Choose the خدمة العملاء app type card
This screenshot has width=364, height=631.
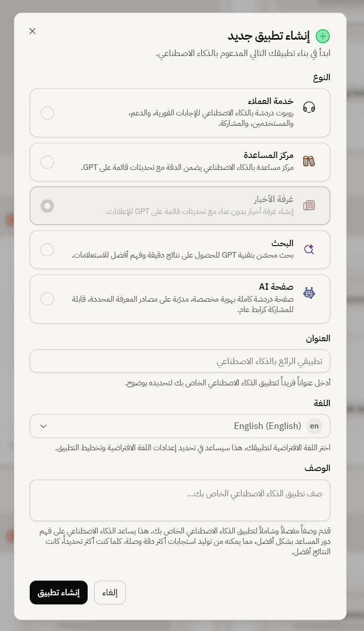[180, 113]
